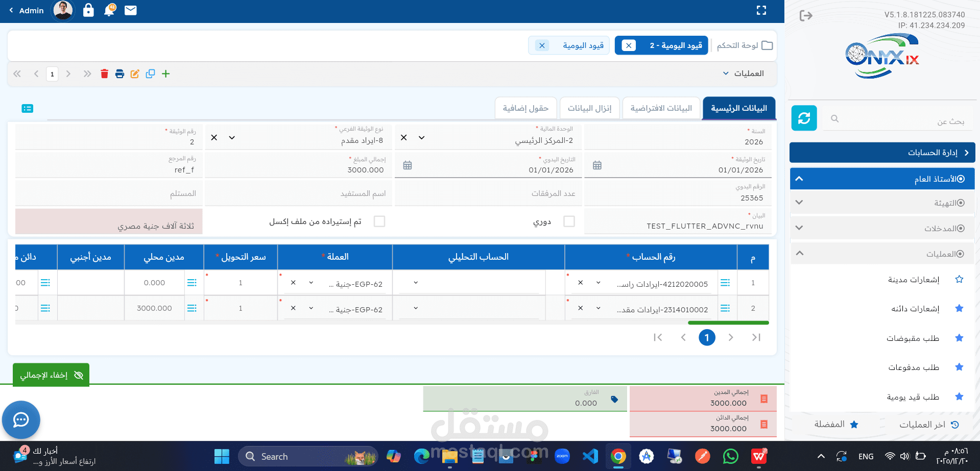Click the teal list-view icon above the form
The width and height of the screenshot is (980, 471).
28,108
